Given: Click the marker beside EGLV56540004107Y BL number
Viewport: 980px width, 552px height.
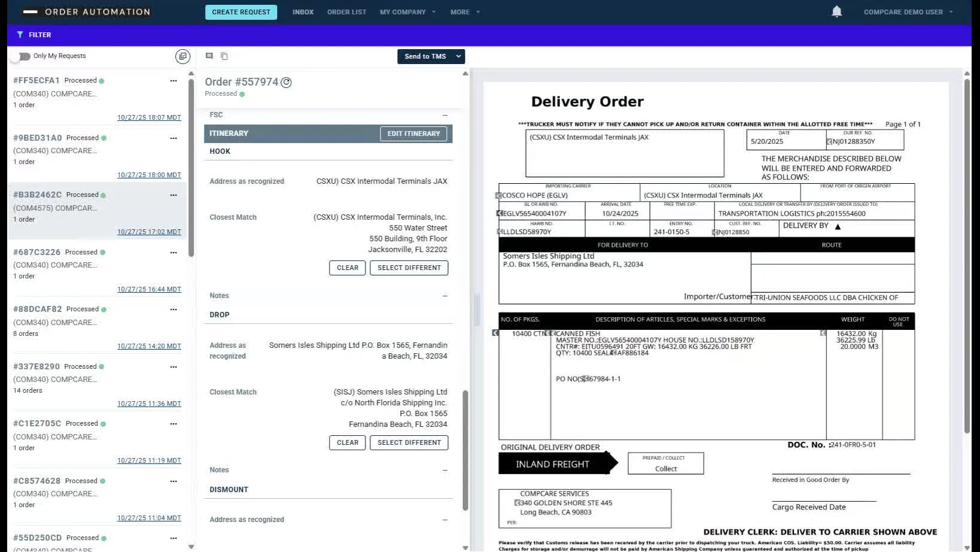Looking at the screenshot, I should coord(500,213).
